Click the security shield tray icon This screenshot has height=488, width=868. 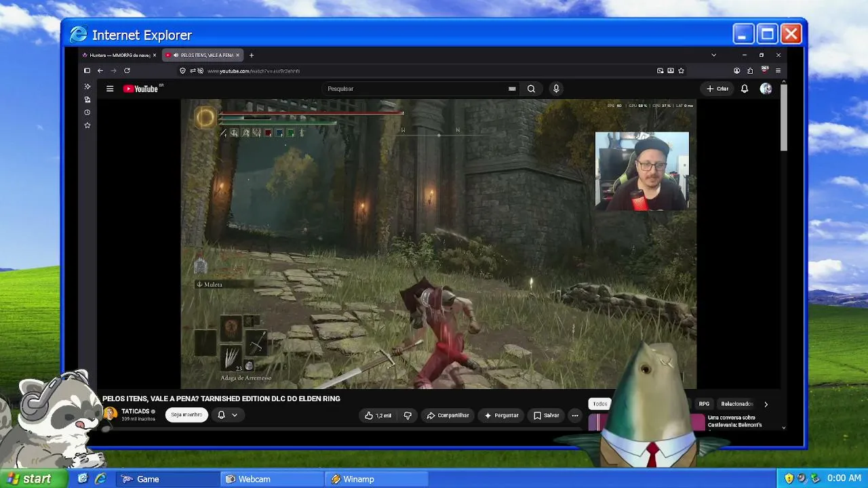[789, 479]
